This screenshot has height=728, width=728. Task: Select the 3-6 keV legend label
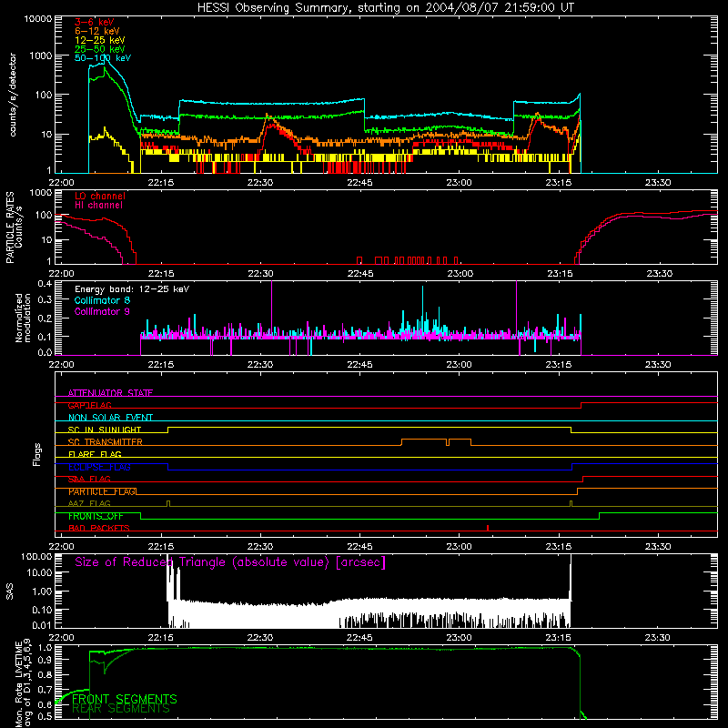[x=95, y=22]
